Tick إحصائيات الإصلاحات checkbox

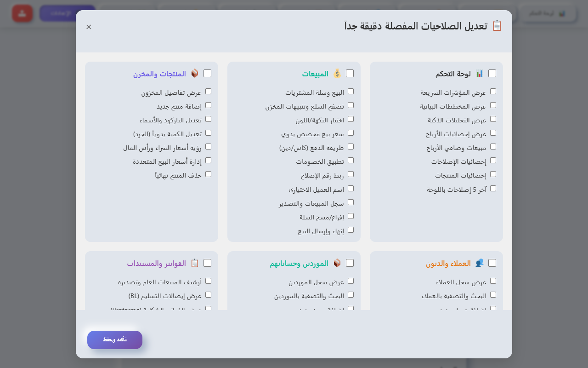pos(493,161)
